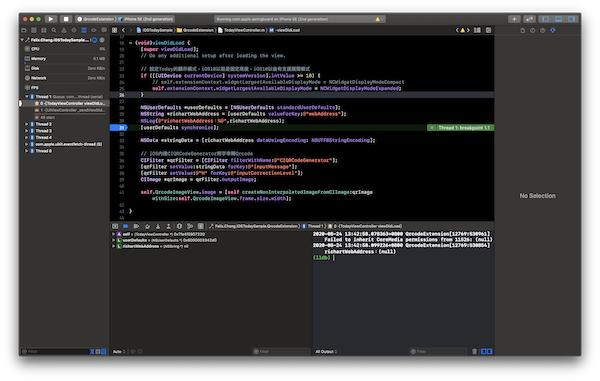The height and width of the screenshot is (381, 600).
Task: Stop the running app with the Stop button
Action: coord(66,19)
